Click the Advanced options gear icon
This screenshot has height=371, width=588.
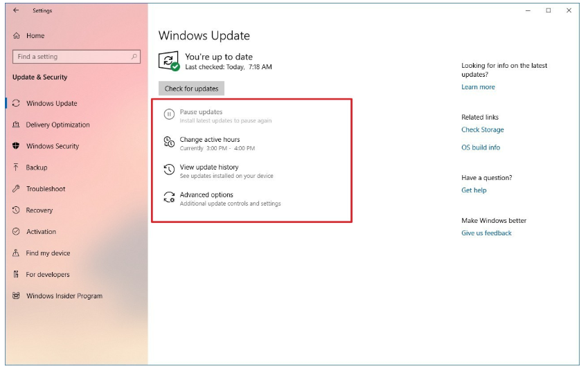pyautogui.click(x=169, y=198)
